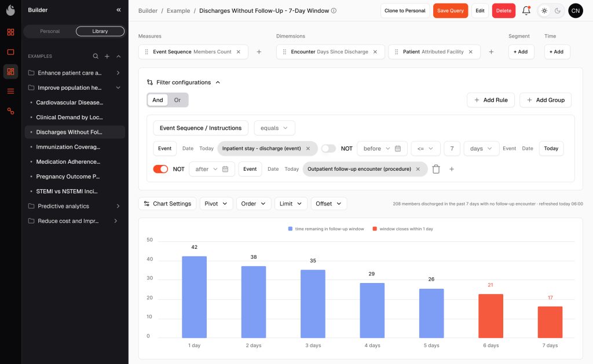
Task: Click the Save Query button
Action: (451, 10)
